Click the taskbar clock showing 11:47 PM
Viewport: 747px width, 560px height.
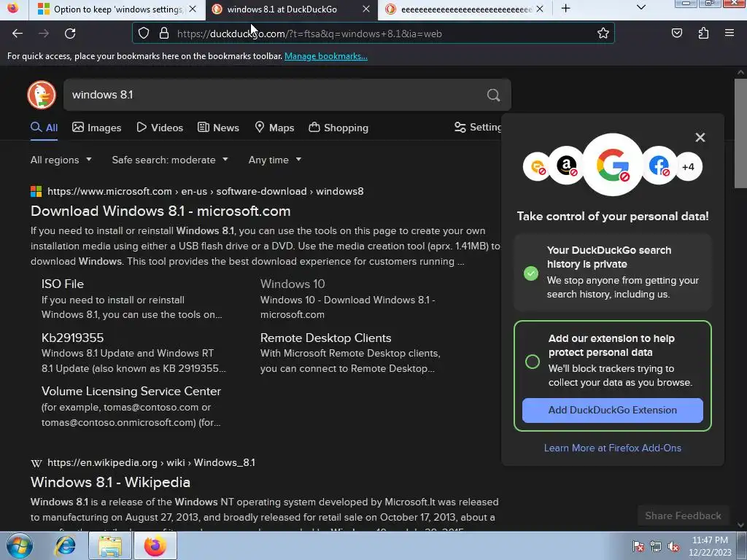710,546
